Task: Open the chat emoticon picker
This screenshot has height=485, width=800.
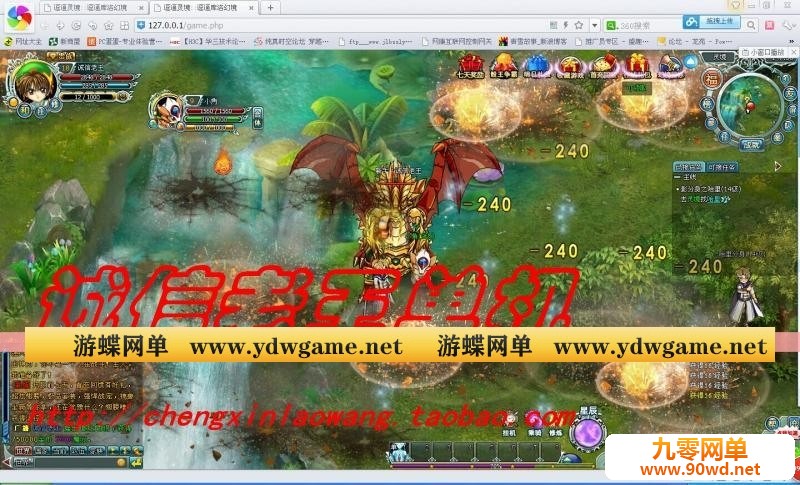Action: 121,463
